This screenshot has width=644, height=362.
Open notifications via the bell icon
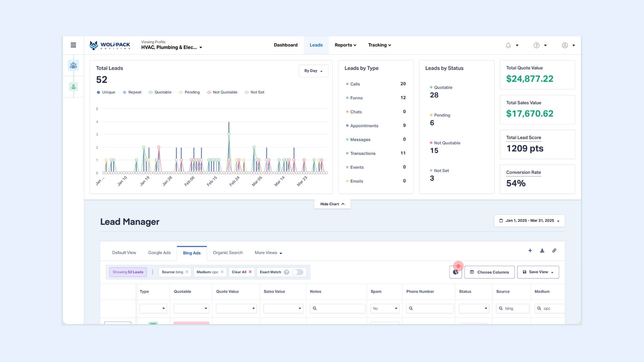508,45
